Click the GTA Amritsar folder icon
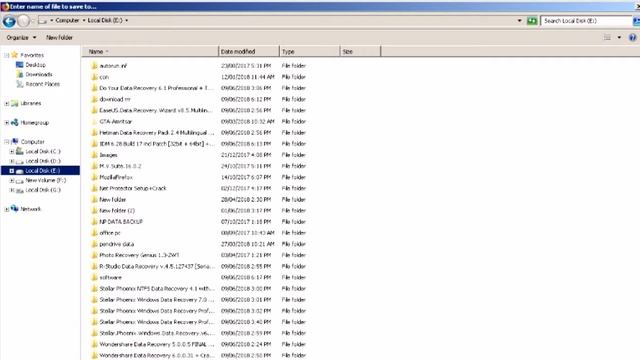This screenshot has height=360, width=640. point(94,121)
